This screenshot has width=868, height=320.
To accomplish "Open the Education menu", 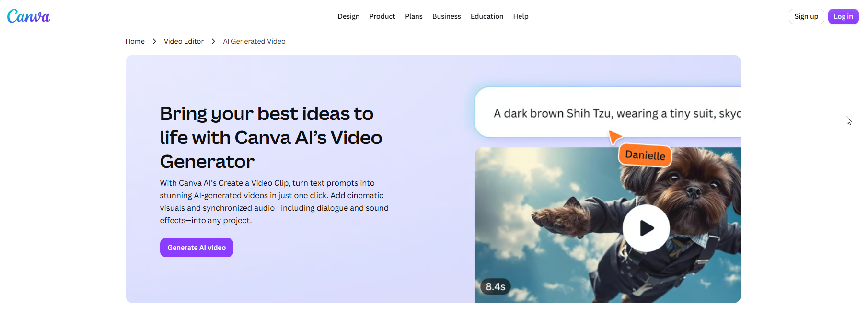I will (487, 16).
